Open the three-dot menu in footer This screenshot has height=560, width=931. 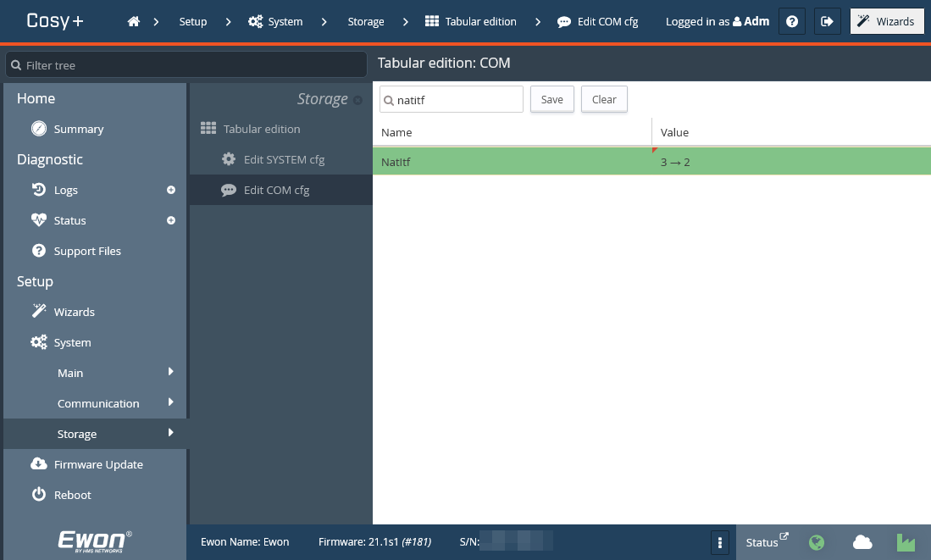pyautogui.click(x=719, y=542)
